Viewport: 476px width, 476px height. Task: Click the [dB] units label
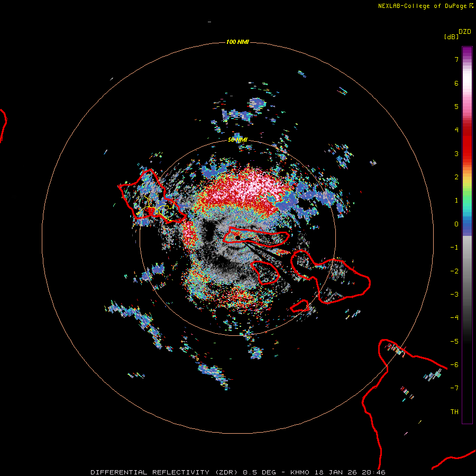452,36
